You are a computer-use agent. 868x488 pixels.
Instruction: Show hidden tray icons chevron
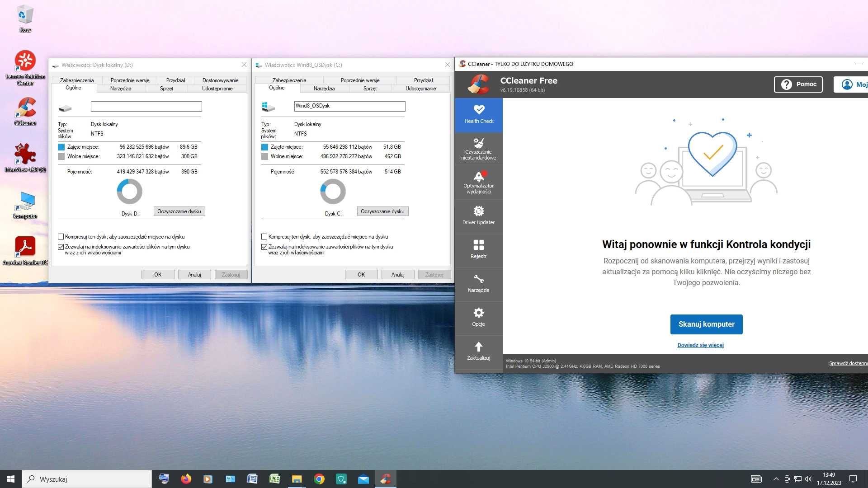pyautogui.click(x=776, y=479)
